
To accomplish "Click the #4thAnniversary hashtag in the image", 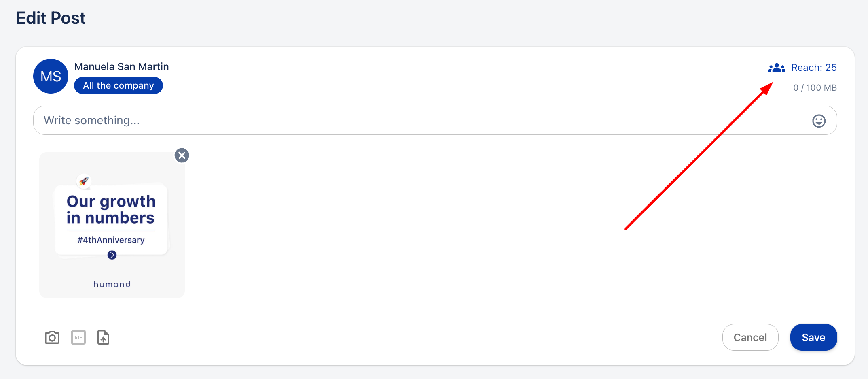I will coord(111,240).
